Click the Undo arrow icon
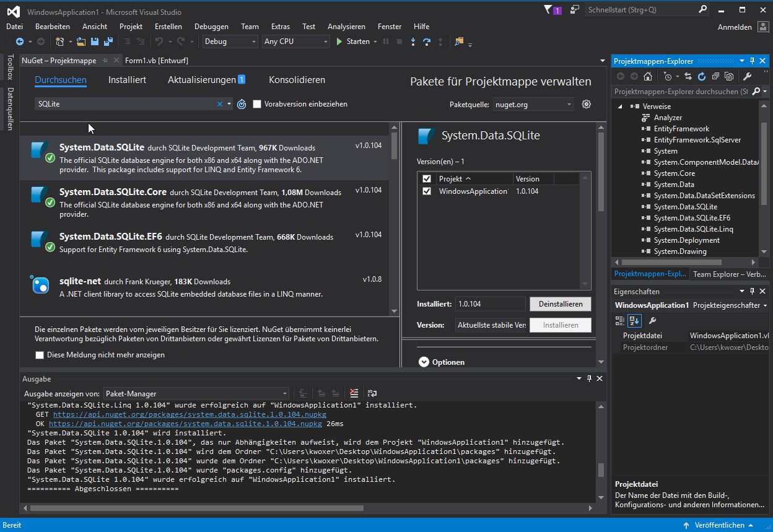The width and height of the screenshot is (773, 532). coord(159,41)
